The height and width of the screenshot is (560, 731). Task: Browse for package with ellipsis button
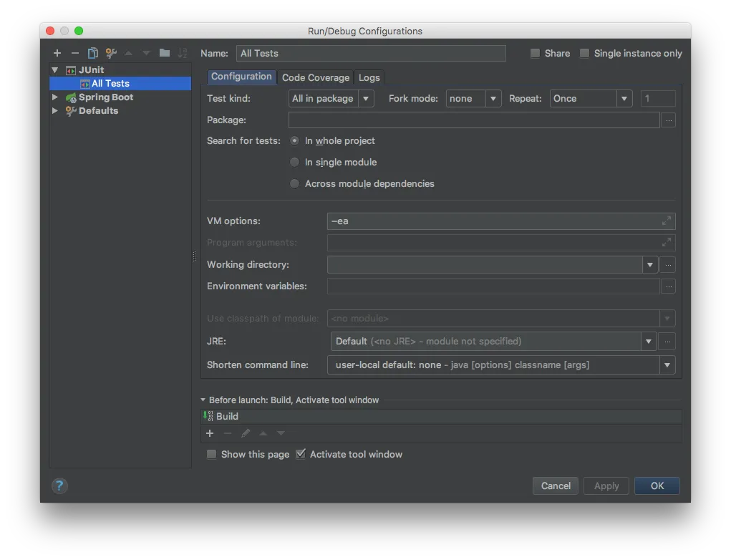(669, 120)
